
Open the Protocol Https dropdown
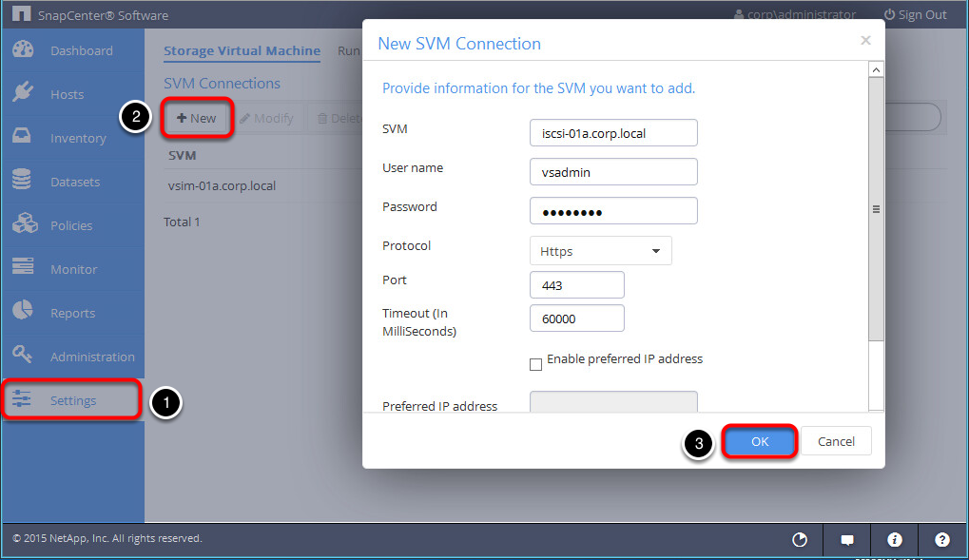tap(601, 251)
